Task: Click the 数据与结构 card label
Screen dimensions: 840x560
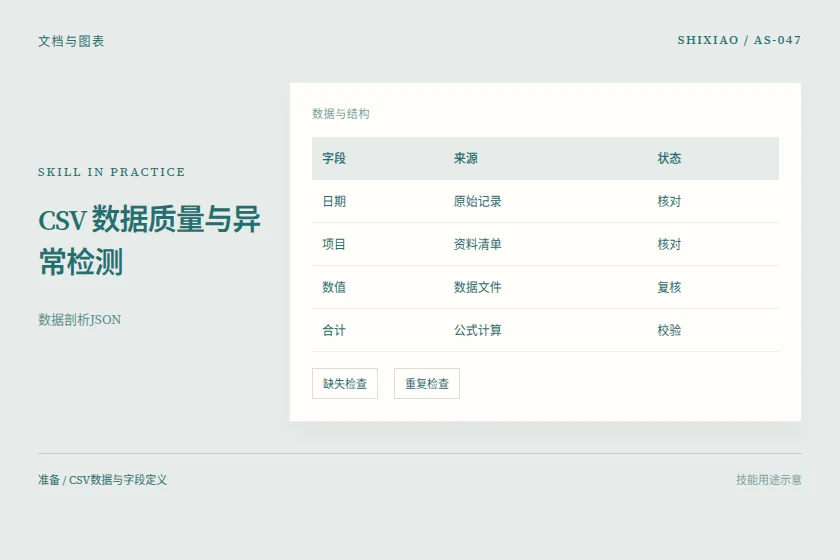Action: pyautogui.click(x=341, y=114)
